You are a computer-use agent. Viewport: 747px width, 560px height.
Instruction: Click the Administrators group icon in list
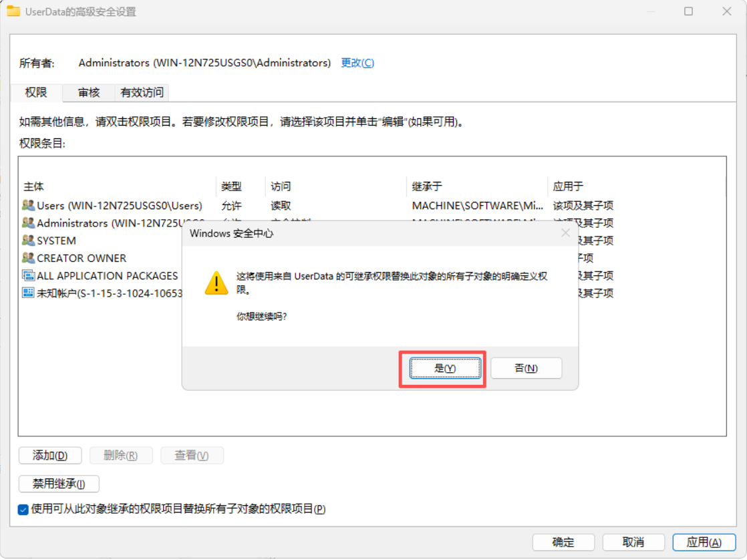(x=28, y=223)
